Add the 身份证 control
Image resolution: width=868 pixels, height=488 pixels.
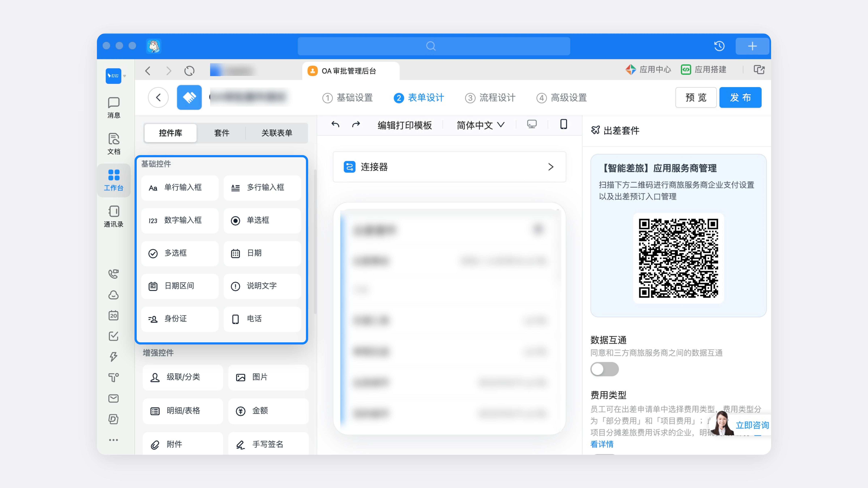pos(180,319)
